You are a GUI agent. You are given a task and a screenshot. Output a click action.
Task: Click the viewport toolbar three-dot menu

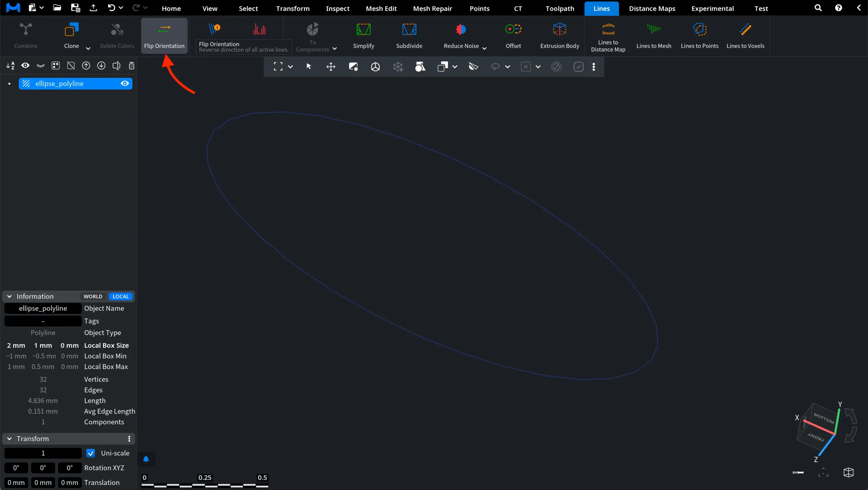click(594, 67)
